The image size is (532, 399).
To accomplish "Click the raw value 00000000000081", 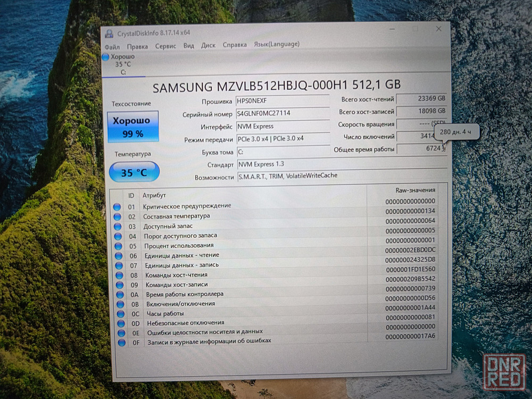I will (410, 317).
